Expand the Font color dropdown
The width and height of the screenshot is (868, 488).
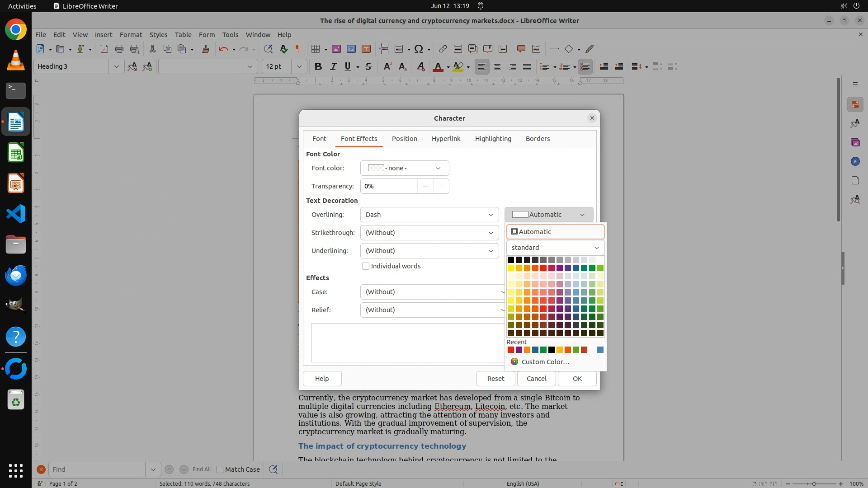tap(405, 168)
